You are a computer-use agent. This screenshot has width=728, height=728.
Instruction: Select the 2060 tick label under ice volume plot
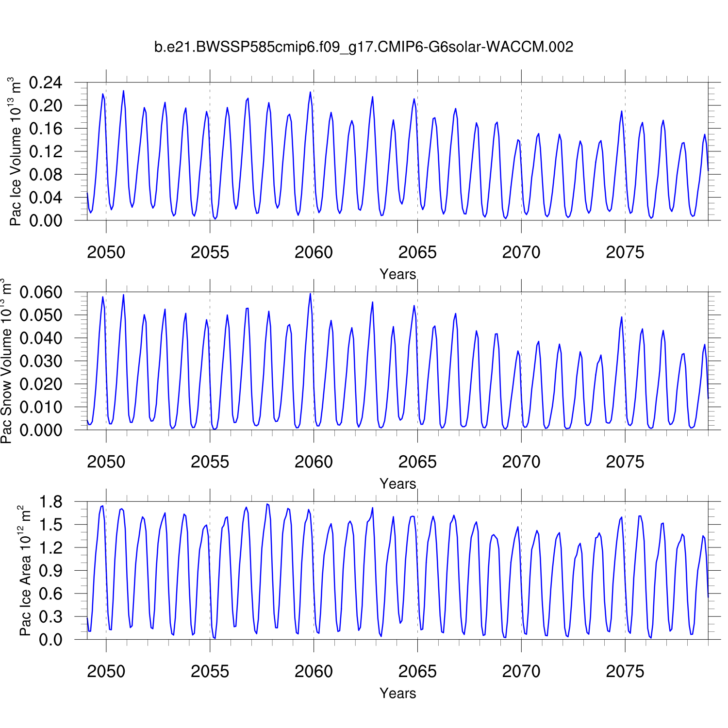tap(314, 252)
